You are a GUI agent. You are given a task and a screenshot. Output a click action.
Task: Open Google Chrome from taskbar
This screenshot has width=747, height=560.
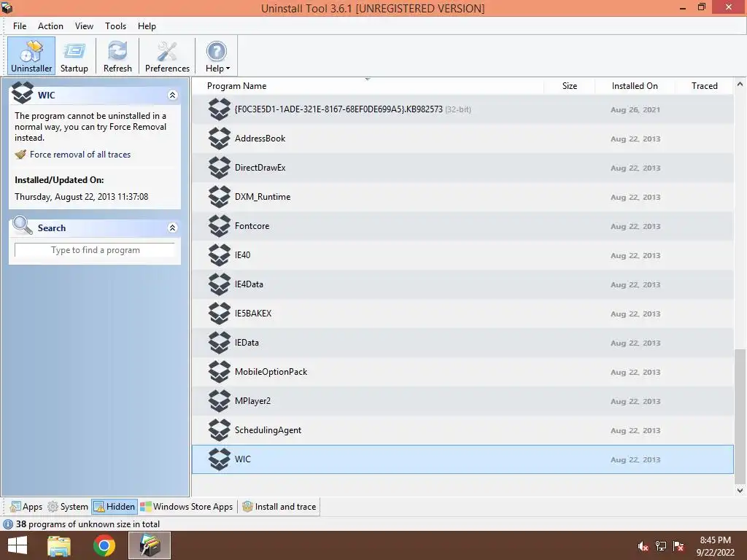104,545
